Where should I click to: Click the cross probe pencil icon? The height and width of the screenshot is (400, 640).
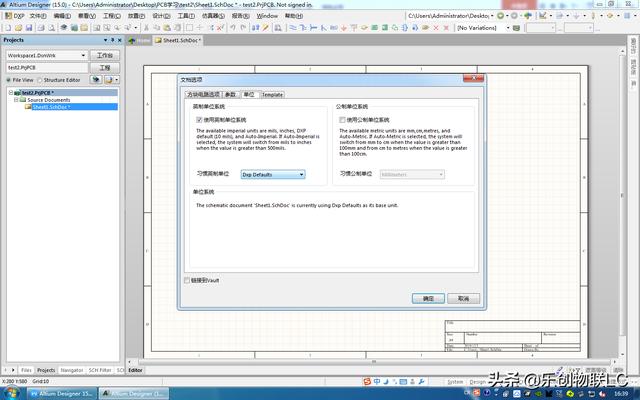click(x=266, y=28)
